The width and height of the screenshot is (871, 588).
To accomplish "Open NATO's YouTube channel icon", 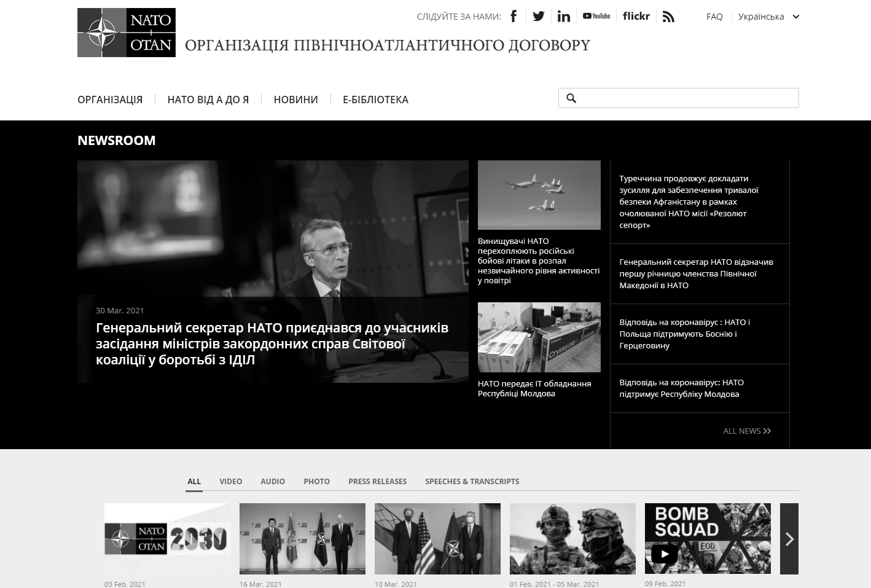I will pos(596,16).
